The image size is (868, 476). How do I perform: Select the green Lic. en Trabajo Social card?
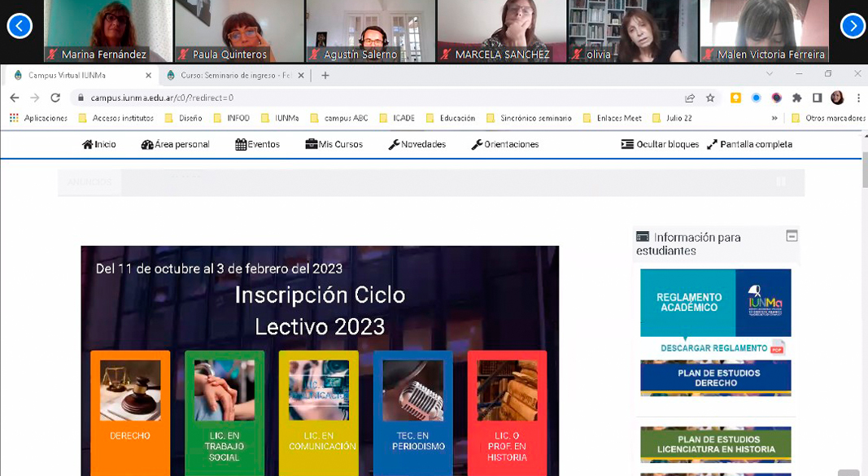pyautogui.click(x=225, y=413)
